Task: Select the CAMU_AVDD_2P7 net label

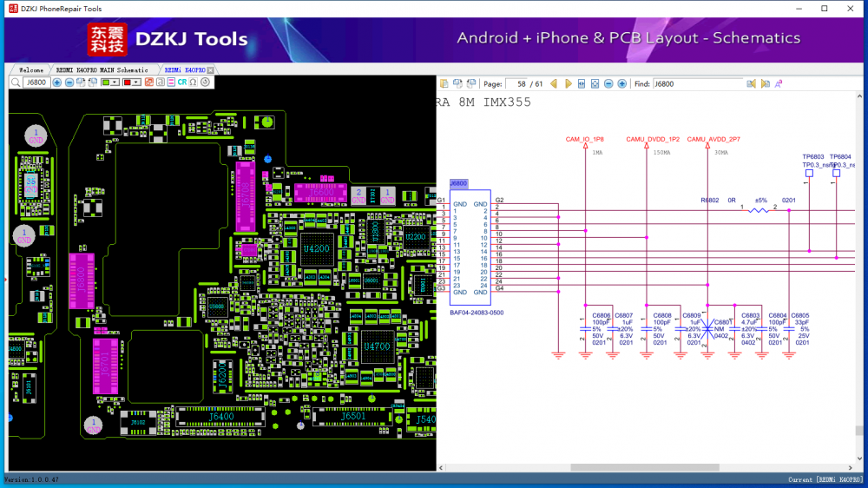Action: [x=713, y=140]
